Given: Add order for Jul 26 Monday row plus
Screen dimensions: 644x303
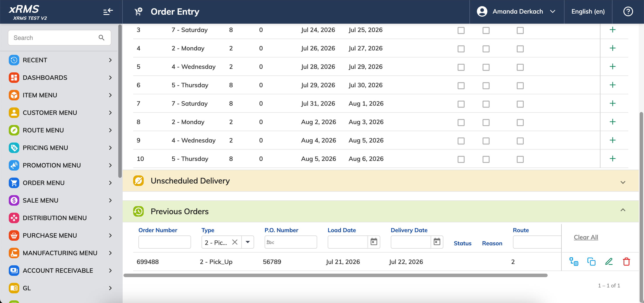Looking at the screenshot, I should [x=612, y=48].
